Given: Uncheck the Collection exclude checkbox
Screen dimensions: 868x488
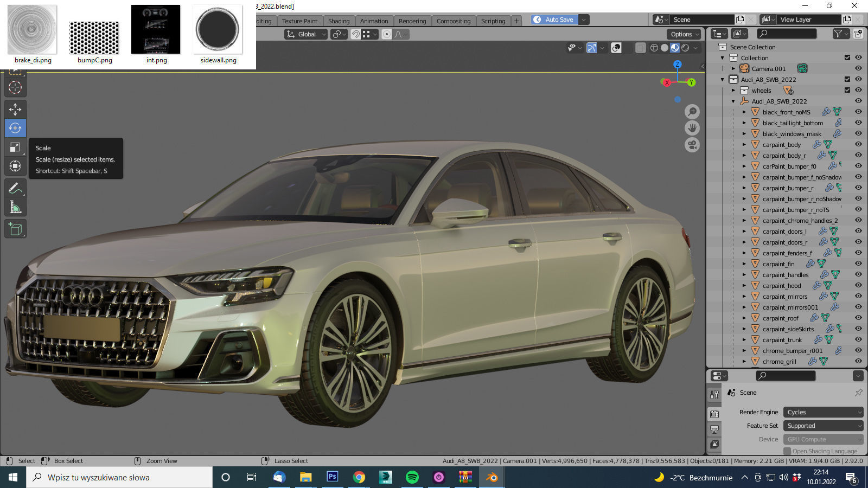Looking at the screenshot, I should click(847, 57).
